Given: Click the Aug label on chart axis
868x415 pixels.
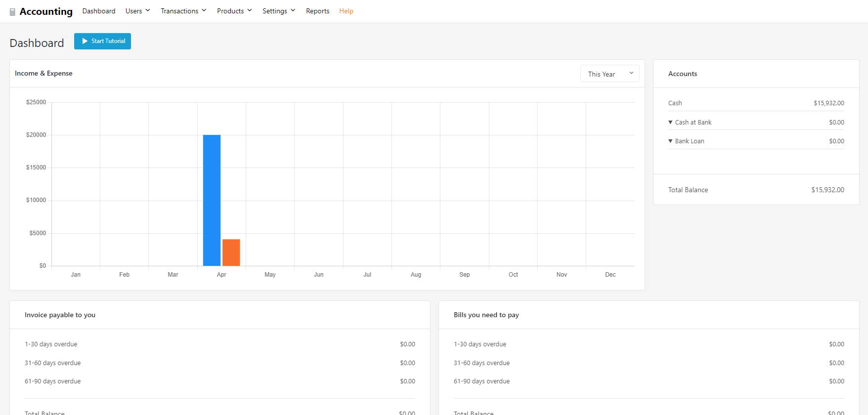Looking at the screenshot, I should (416, 275).
